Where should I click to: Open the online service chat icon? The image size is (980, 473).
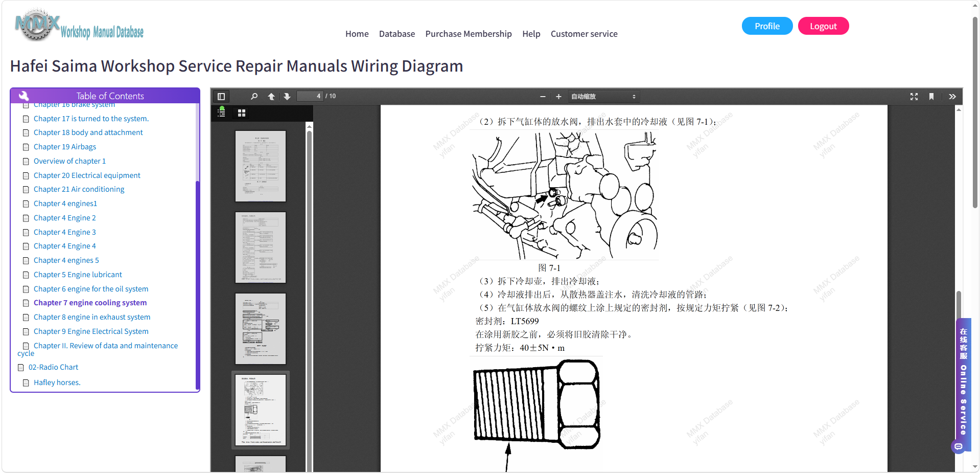click(959, 446)
